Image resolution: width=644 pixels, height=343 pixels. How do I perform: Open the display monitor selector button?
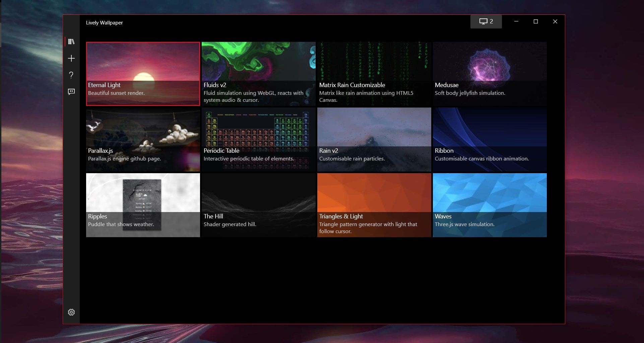(486, 21)
